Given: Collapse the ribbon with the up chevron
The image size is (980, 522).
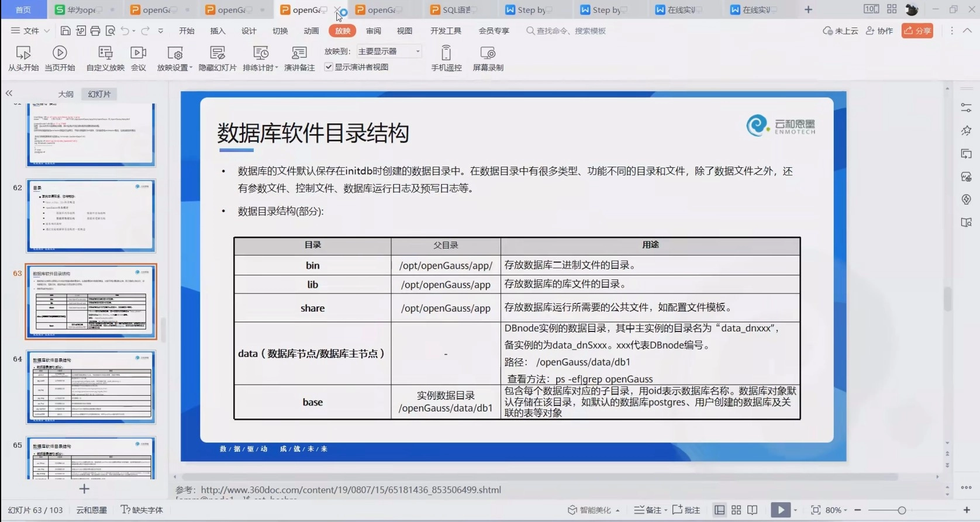Looking at the screenshot, I should (967, 30).
